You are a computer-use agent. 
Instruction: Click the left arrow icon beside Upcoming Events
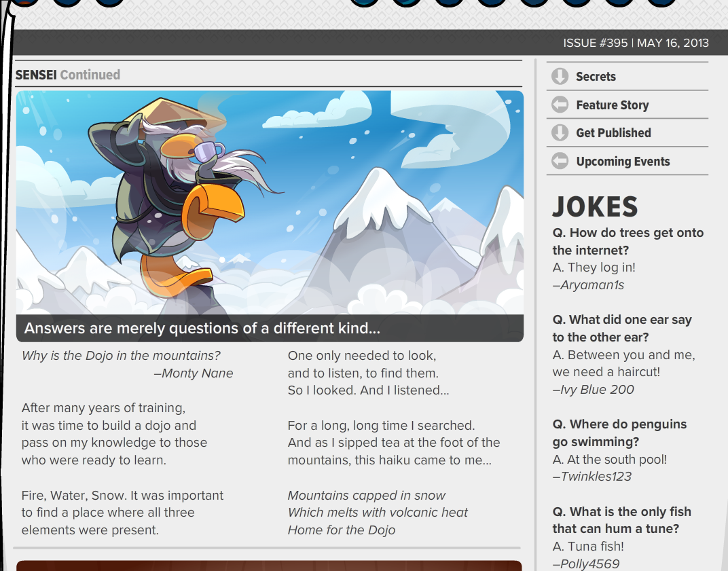[560, 161]
